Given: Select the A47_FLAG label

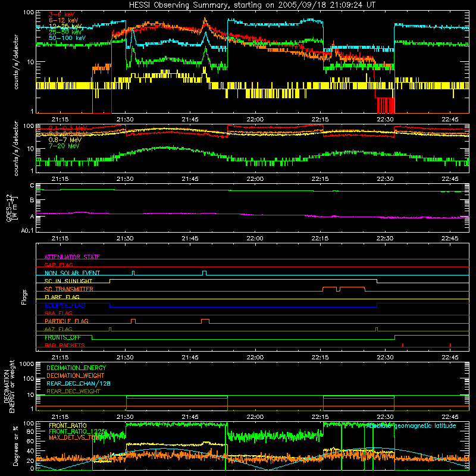Looking at the screenshot, I should (x=58, y=329).
